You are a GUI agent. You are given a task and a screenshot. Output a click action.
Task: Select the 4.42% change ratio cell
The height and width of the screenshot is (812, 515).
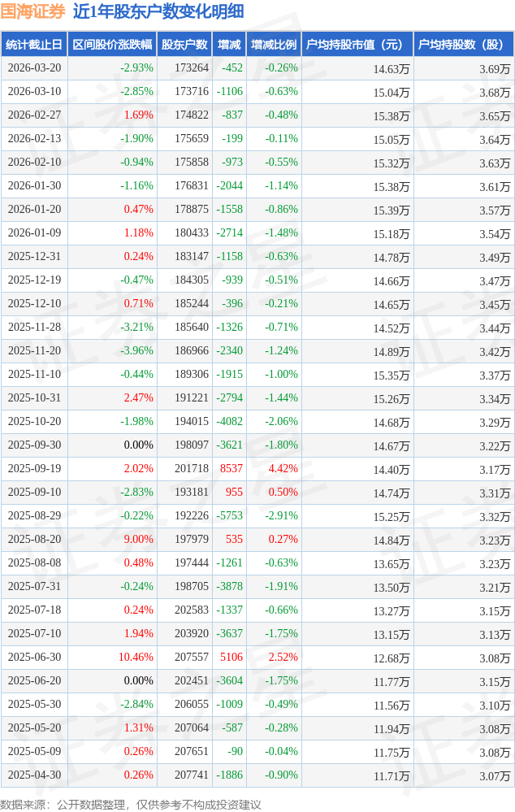[283, 468]
